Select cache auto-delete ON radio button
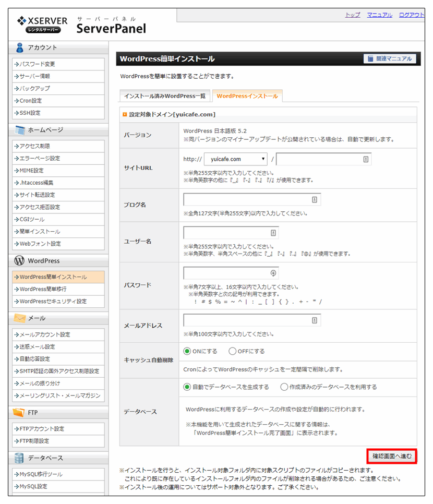This screenshot has width=433, height=504. [x=187, y=351]
